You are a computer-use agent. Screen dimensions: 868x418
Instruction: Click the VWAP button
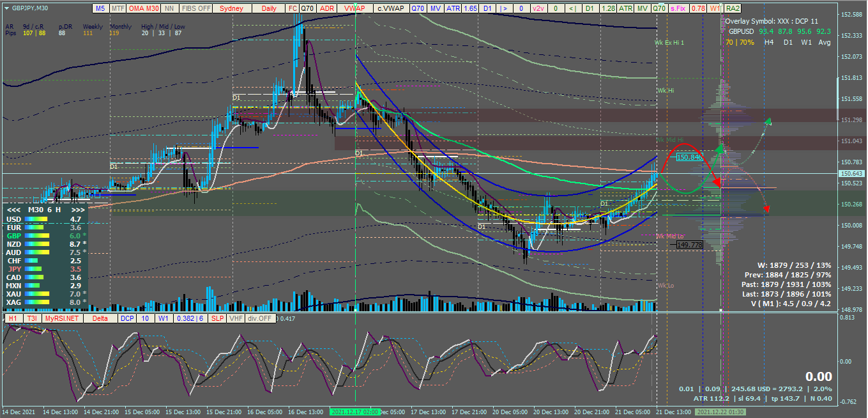coord(354,8)
